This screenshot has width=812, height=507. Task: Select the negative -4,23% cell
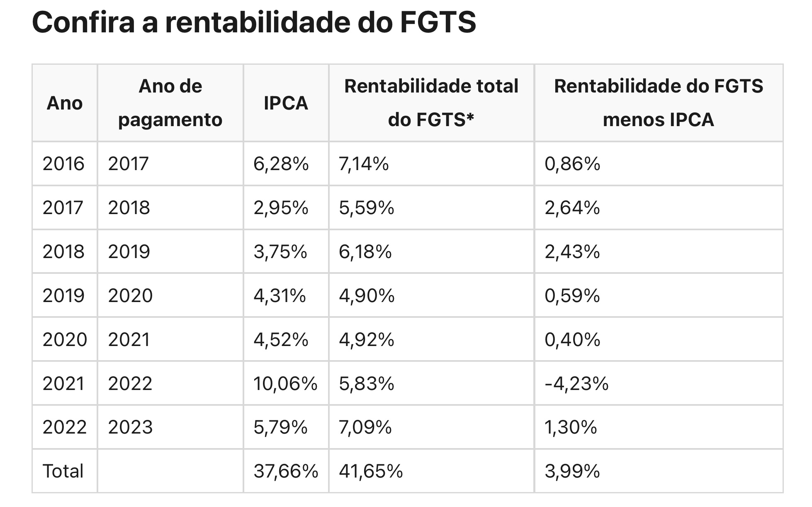click(576, 384)
